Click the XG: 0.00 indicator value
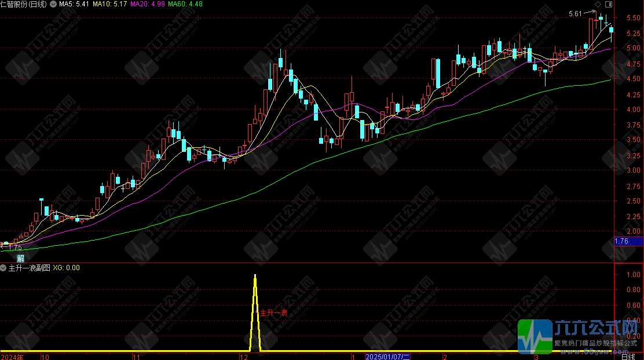644x360 pixels. coord(67,268)
